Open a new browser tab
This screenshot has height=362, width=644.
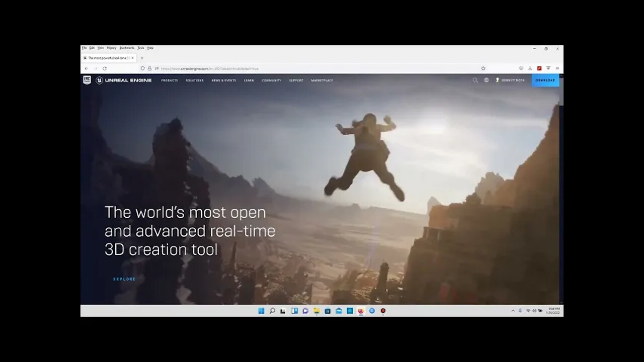coord(142,58)
